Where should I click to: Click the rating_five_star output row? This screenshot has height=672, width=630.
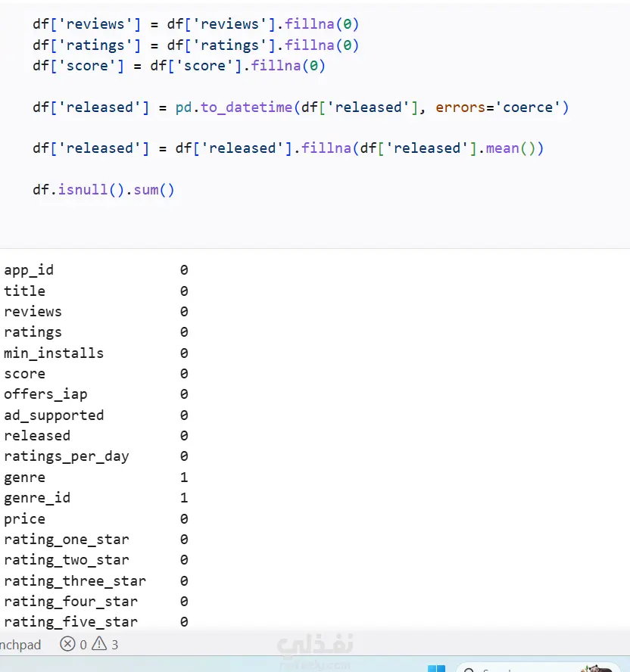click(x=96, y=622)
